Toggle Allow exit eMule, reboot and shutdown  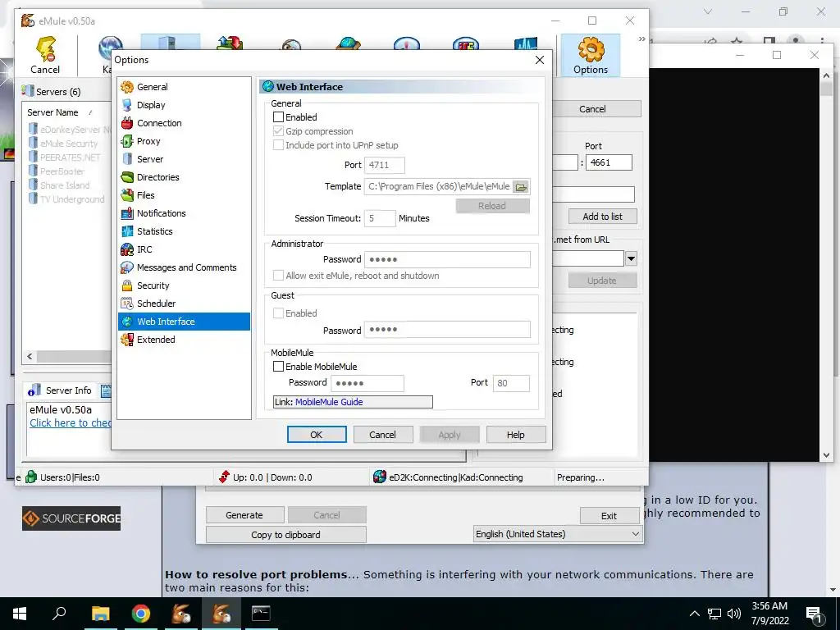[278, 276]
